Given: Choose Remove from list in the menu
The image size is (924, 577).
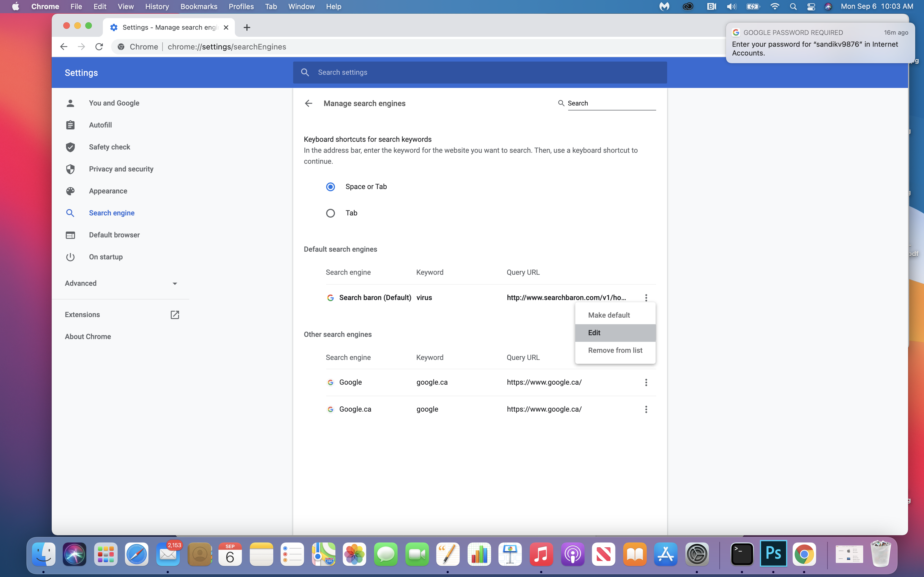Looking at the screenshot, I should [x=615, y=350].
